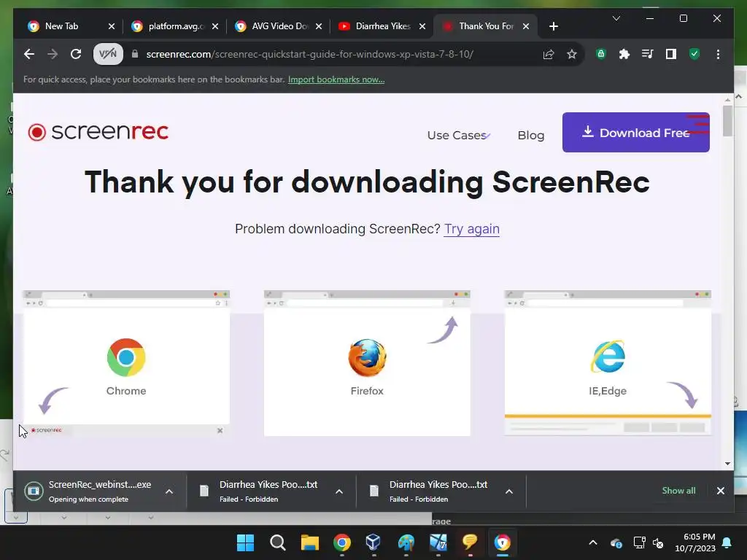Expand options for ScreenRec_webinst download
Image resolution: width=747 pixels, height=560 pixels.
pyautogui.click(x=169, y=491)
